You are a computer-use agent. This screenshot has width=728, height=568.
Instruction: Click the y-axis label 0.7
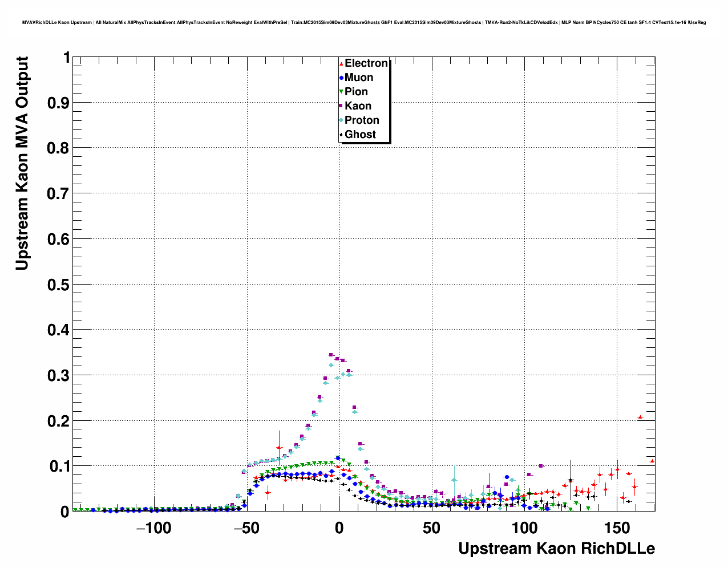58,194
